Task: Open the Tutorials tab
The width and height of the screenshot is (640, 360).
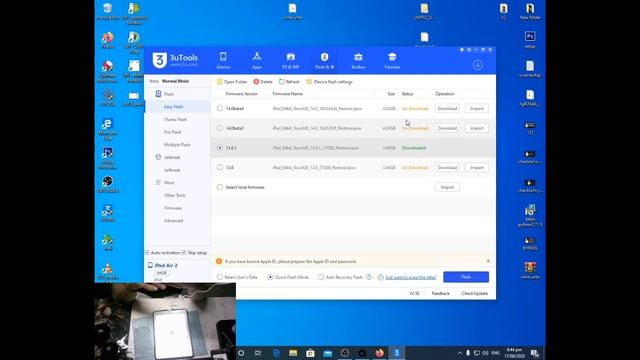Action: [392, 60]
